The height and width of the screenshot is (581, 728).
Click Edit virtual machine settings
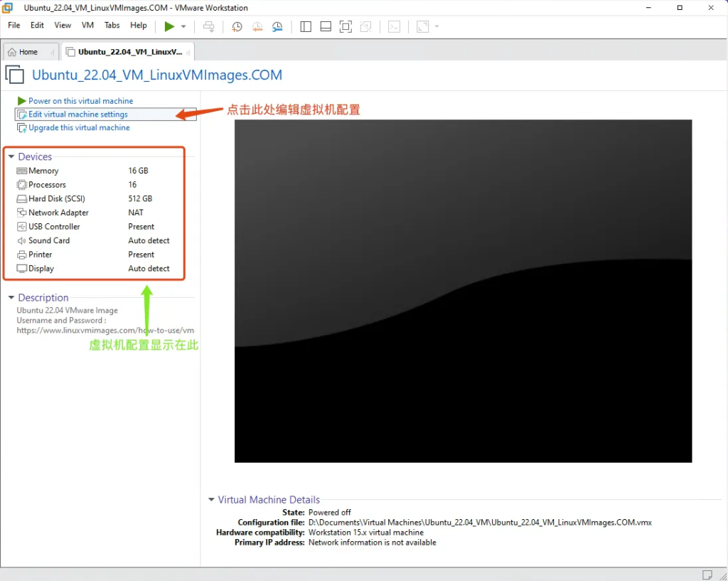pos(78,114)
